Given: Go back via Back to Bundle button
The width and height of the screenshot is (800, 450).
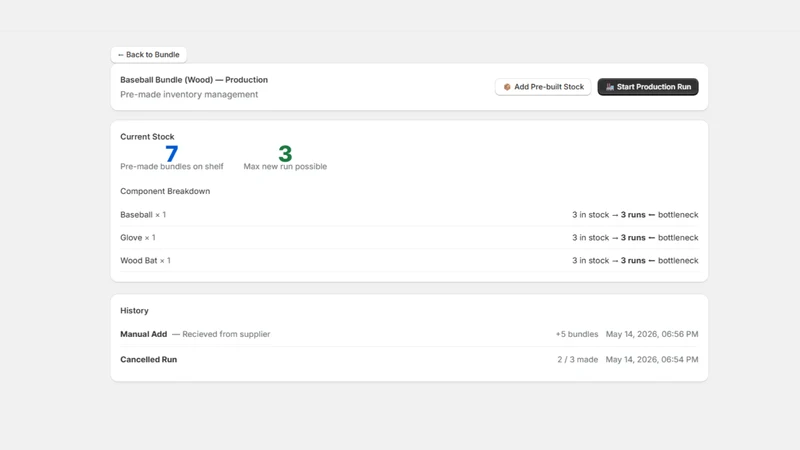Looking at the screenshot, I should (148, 55).
